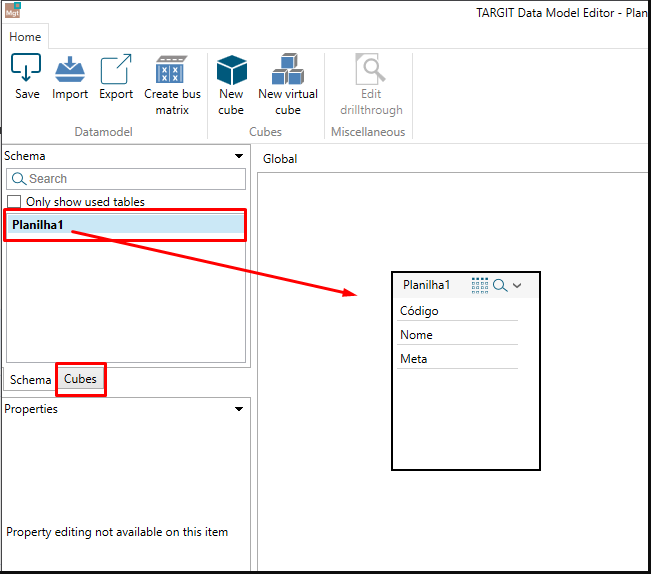Screen dimensions: 651x574
Task: Switch to the Cubes bottom tab
Action: pyautogui.click(x=80, y=379)
